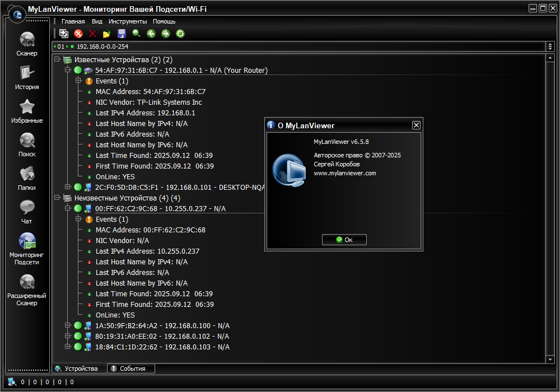Click the scroll down arrow of device tree

[x=550, y=359]
